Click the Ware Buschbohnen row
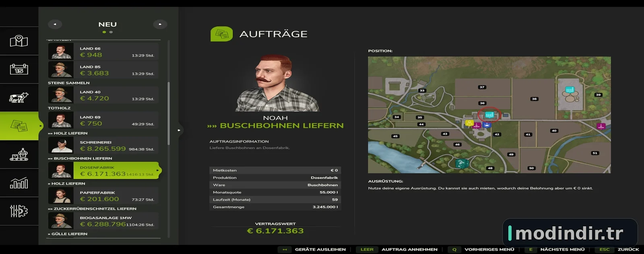The width and height of the screenshot is (644, 254). tap(275, 185)
